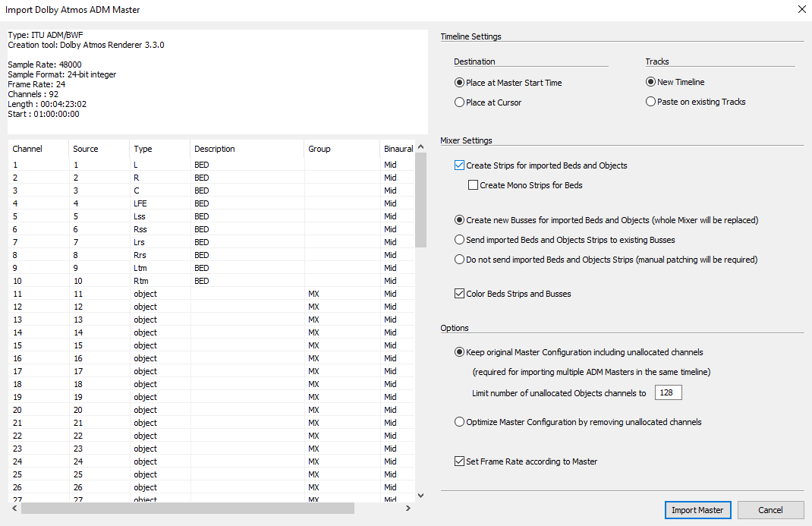Viewport: 812px width, 526px height.
Task: Click the Group column header
Action: (341, 149)
